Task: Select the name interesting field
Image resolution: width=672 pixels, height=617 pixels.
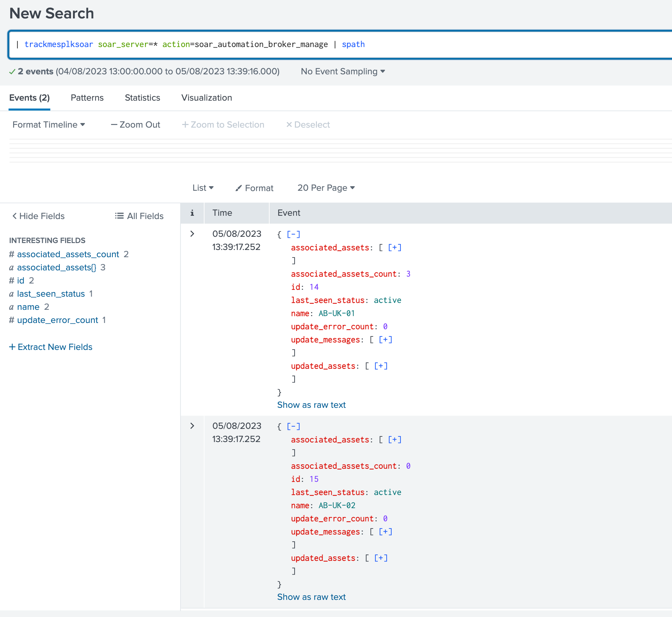Action: pos(28,307)
